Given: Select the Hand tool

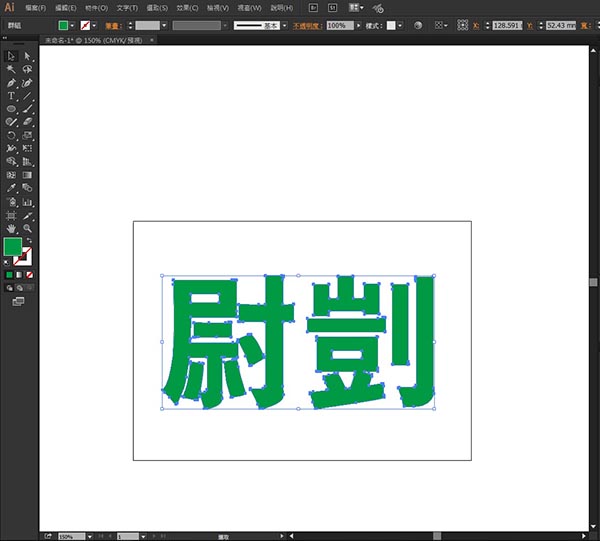Looking at the screenshot, I should pos(11,228).
